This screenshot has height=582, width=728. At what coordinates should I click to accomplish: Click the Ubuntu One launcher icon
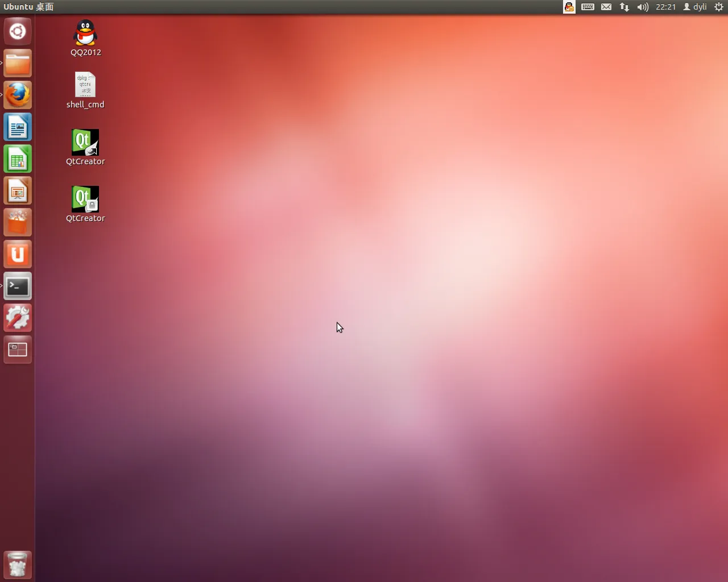coord(18,255)
